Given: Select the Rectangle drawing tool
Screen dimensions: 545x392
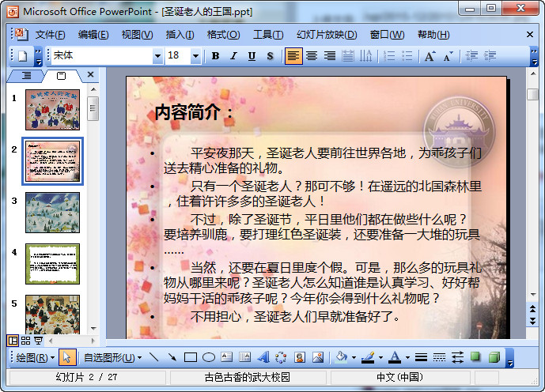Looking at the screenshot, I should tap(191, 357).
